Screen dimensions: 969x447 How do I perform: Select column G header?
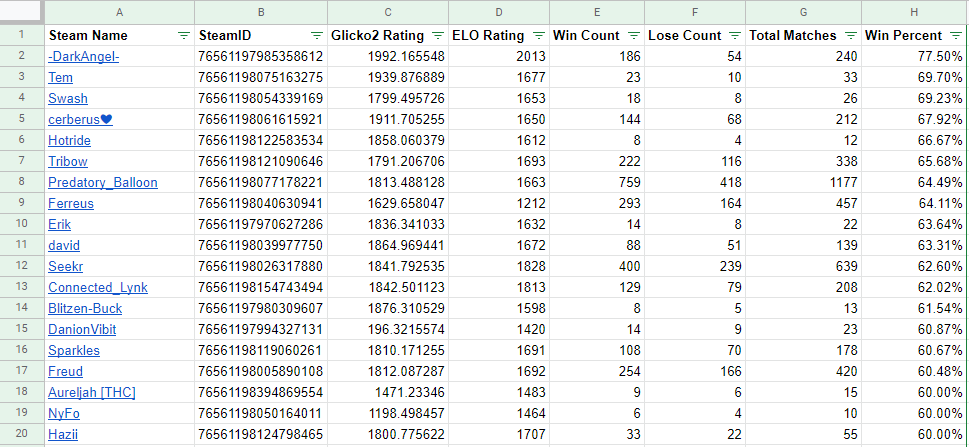tap(803, 12)
